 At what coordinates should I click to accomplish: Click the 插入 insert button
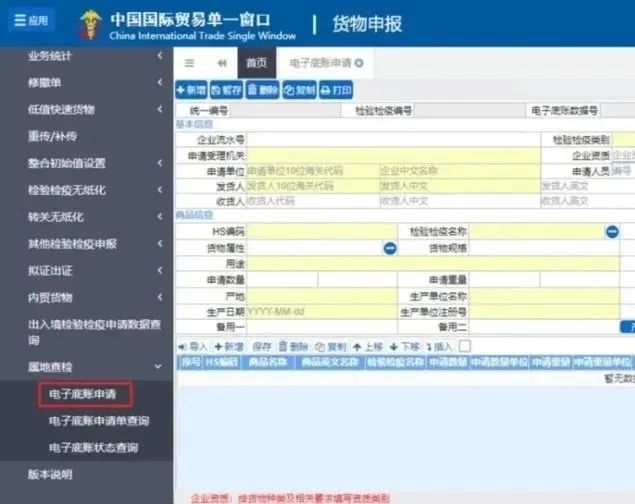(439, 347)
